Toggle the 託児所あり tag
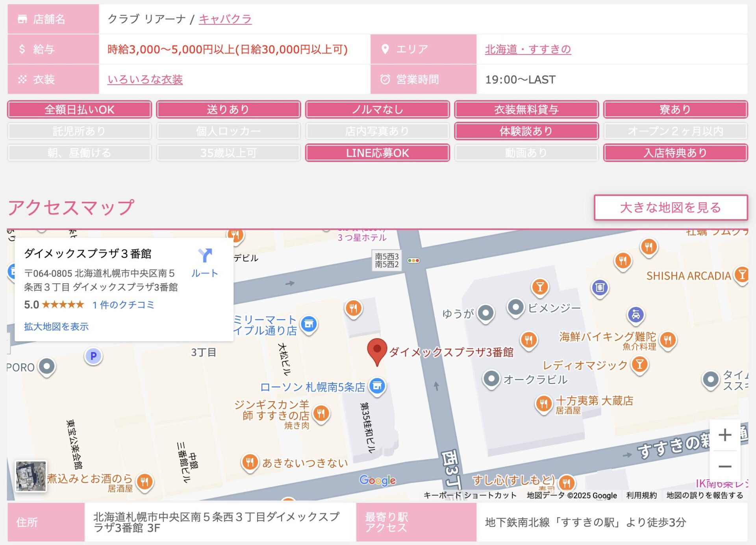Screen dimensions: 756x545 coord(80,131)
